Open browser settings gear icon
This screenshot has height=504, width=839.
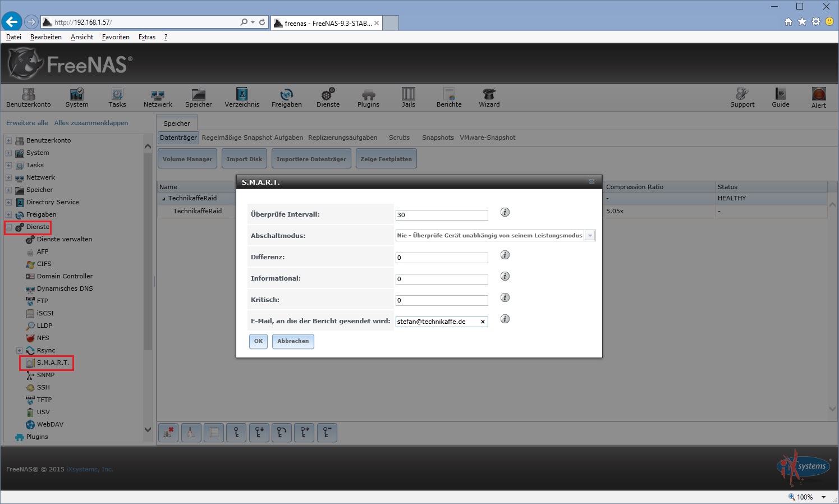point(816,22)
